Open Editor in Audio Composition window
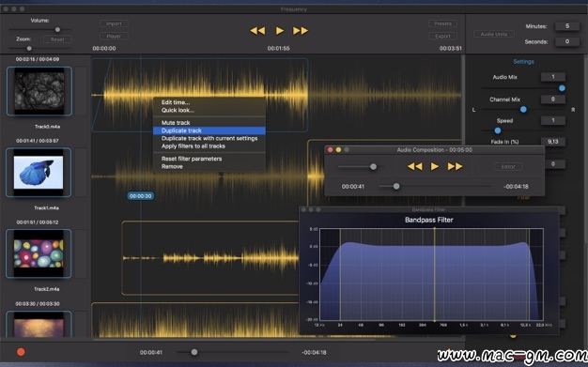 (508, 167)
